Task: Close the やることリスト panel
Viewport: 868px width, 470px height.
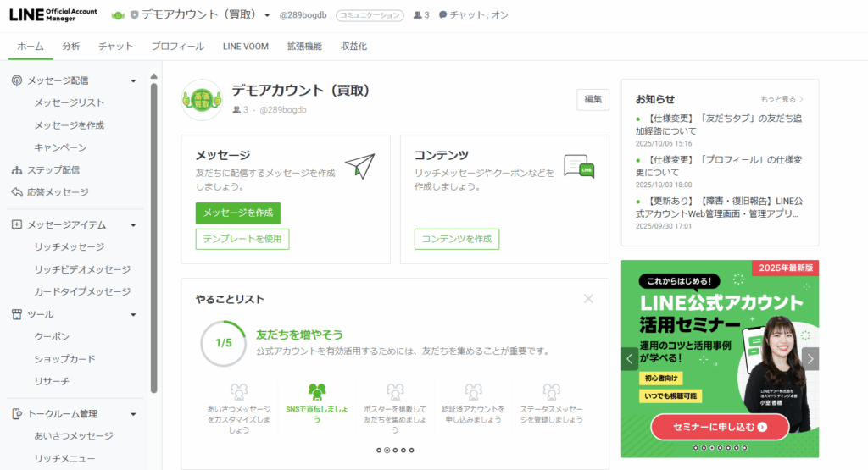Action: point(588,298)
